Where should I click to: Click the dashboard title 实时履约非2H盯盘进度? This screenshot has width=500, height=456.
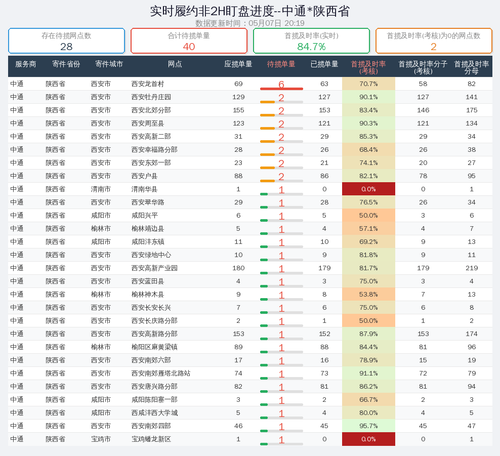pos(249,11)
